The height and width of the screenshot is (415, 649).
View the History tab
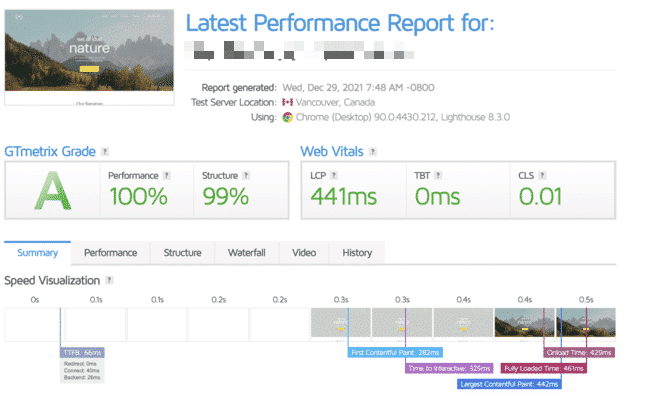coord(357,253)
